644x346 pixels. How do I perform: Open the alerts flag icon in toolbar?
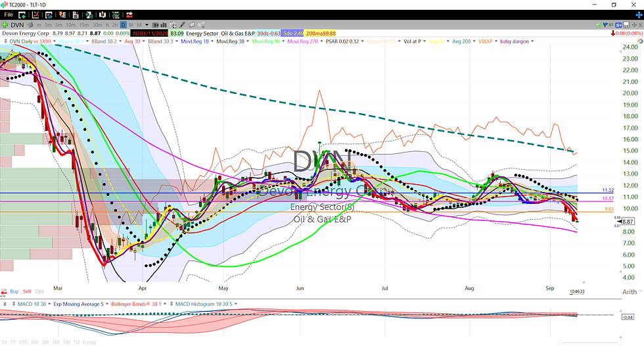click(103, 14)
